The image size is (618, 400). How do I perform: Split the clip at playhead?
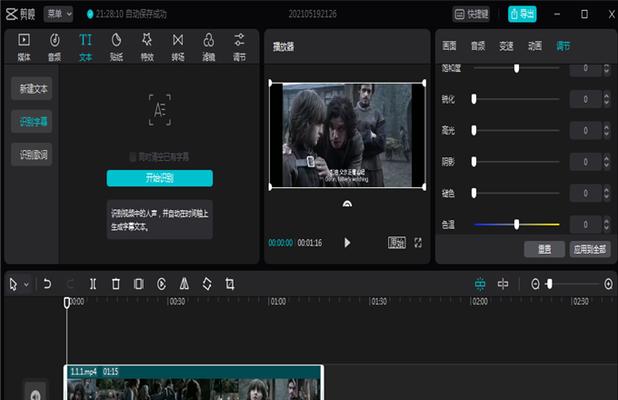click(x=93, y=284)
